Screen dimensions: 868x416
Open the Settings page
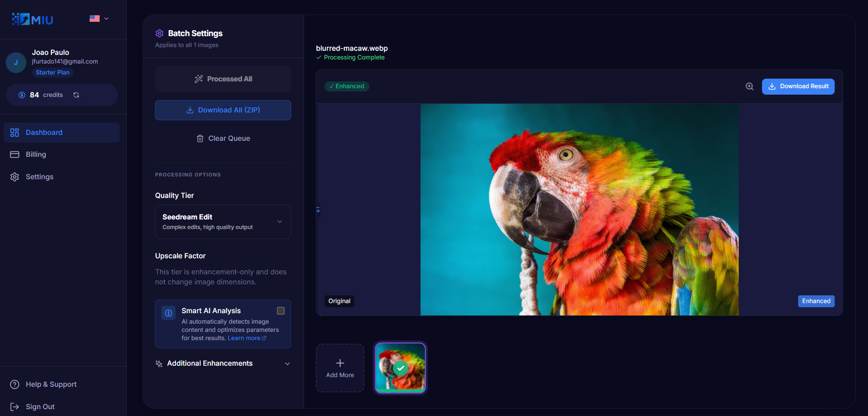pos(39,176)
